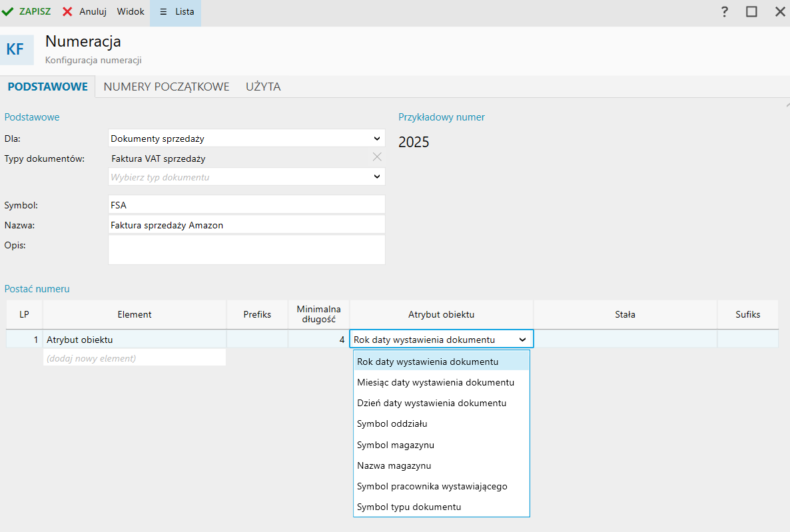Click the help question mark icon
The width and height of the screenshot is (790, 532).
tap(725, 12)
